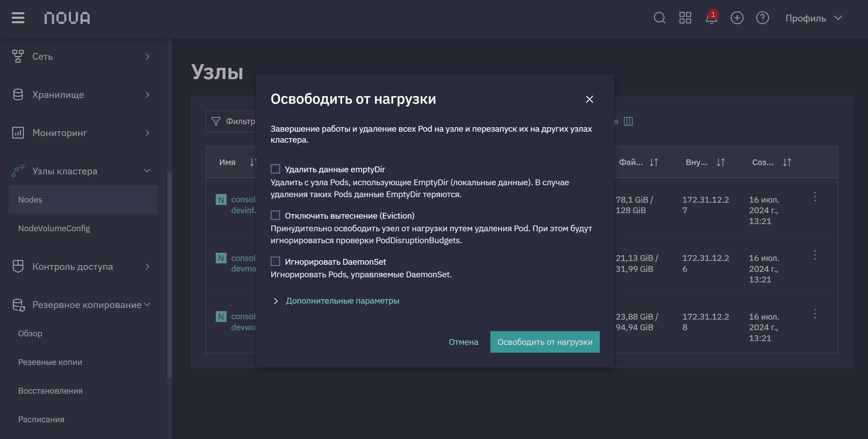Open the applications grid icon
868x439 pixels.
(x=685, y=18)
